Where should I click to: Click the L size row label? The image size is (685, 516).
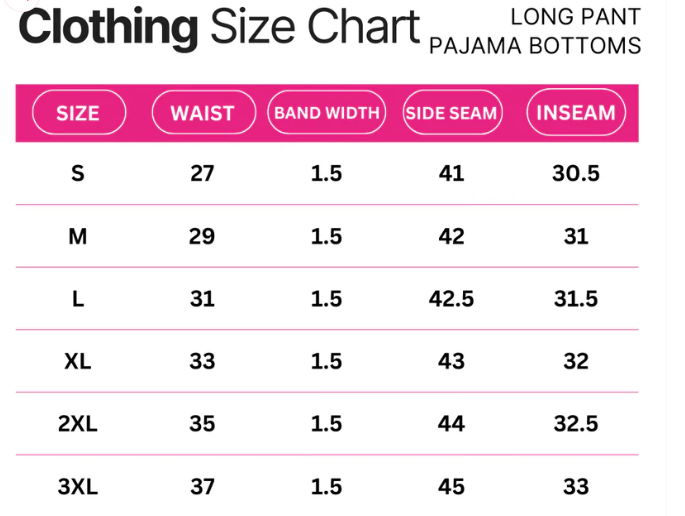point(78,298)
